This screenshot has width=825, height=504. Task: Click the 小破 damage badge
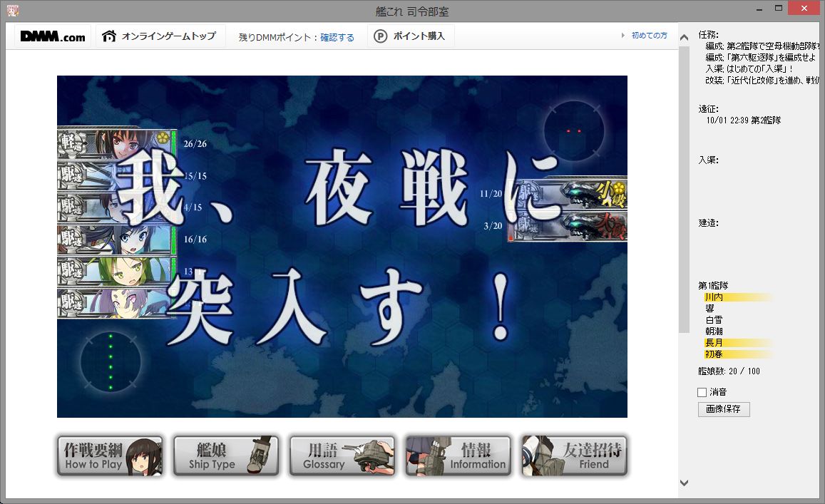(611, 194)
